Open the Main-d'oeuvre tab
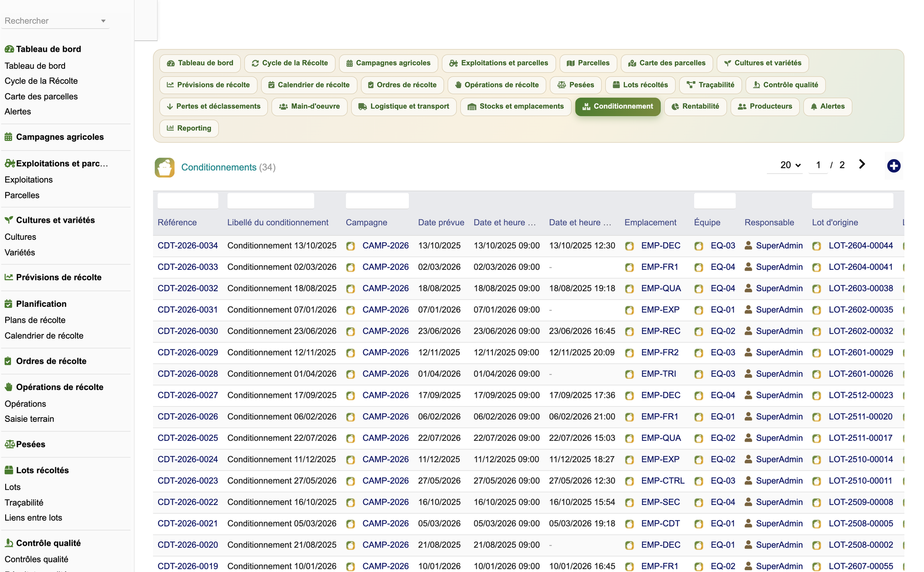The height and width of the screenshot is (572, 924). click(310, 106)
